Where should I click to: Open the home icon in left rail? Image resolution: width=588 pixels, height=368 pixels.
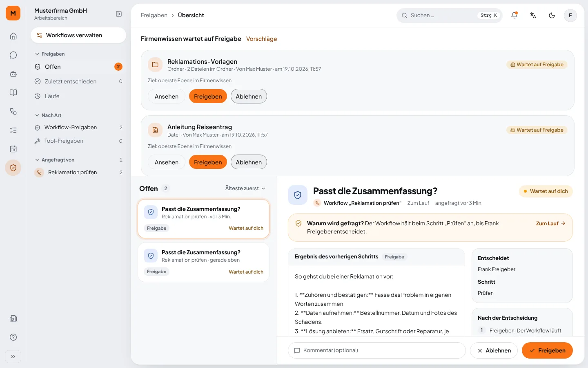pyautogui.click(x=13, y=36)
